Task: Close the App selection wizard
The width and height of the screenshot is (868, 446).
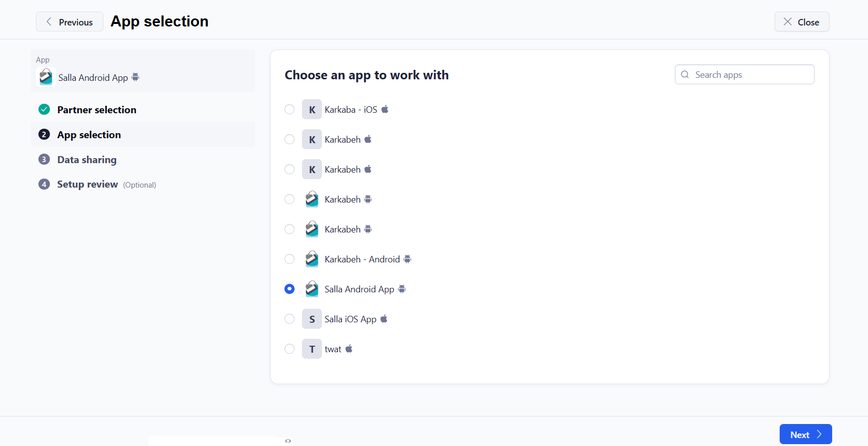Action: (801, 22)
